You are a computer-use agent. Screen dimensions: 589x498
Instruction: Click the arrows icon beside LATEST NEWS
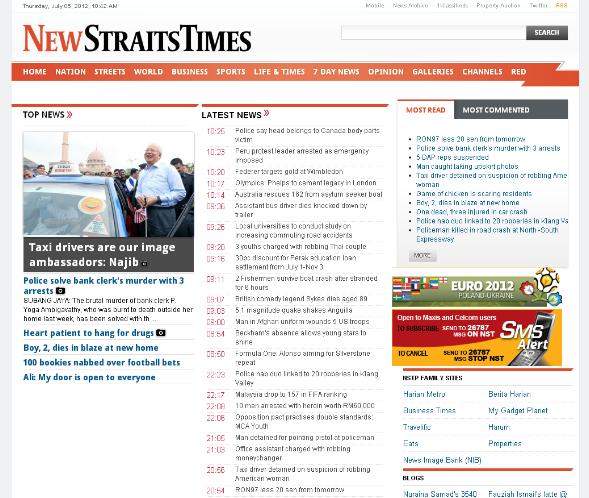[x=266, y=113]
